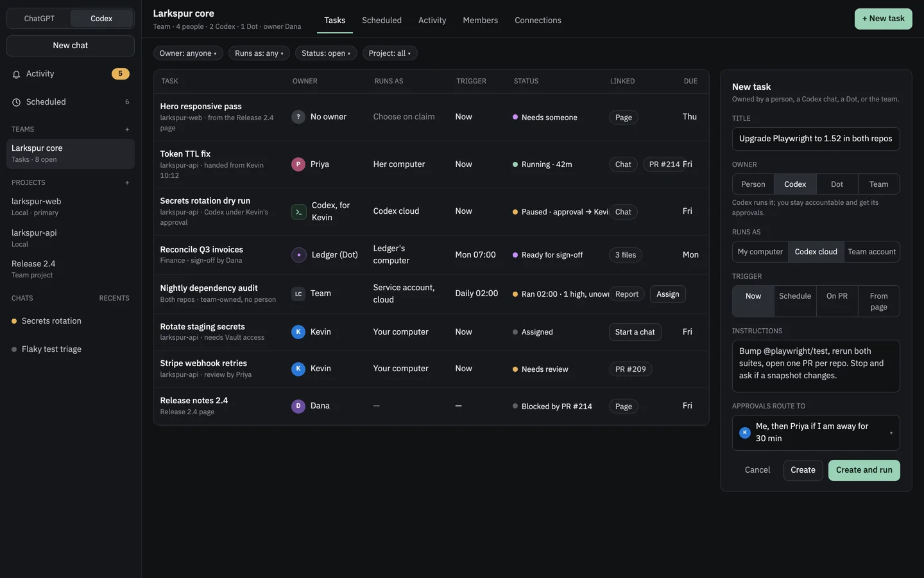The height and width of the screenshot is (578, 924).
Task: Choose Team account under Runs as
Action: (871, 252)
